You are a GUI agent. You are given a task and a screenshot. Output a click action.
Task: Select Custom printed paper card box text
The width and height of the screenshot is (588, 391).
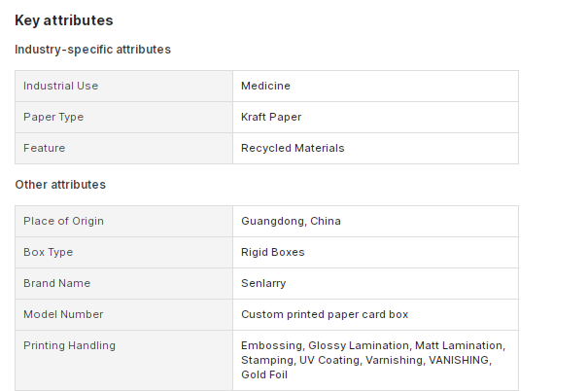[325, 314]
